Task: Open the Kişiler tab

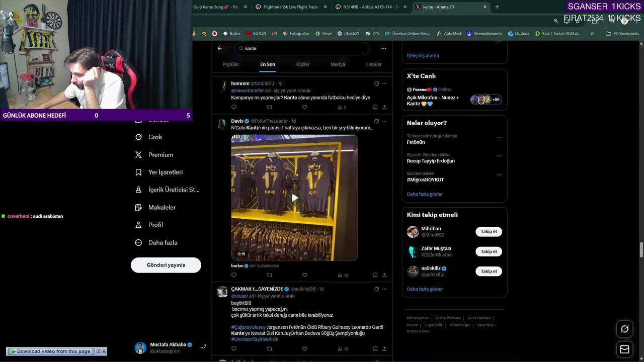Action: point(303,64)
